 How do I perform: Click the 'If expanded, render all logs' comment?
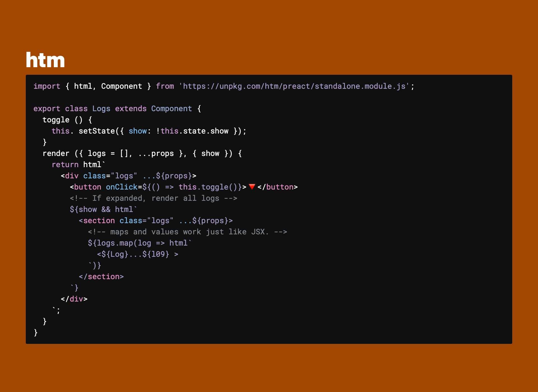pyautogui.click(x=153, y=198)
